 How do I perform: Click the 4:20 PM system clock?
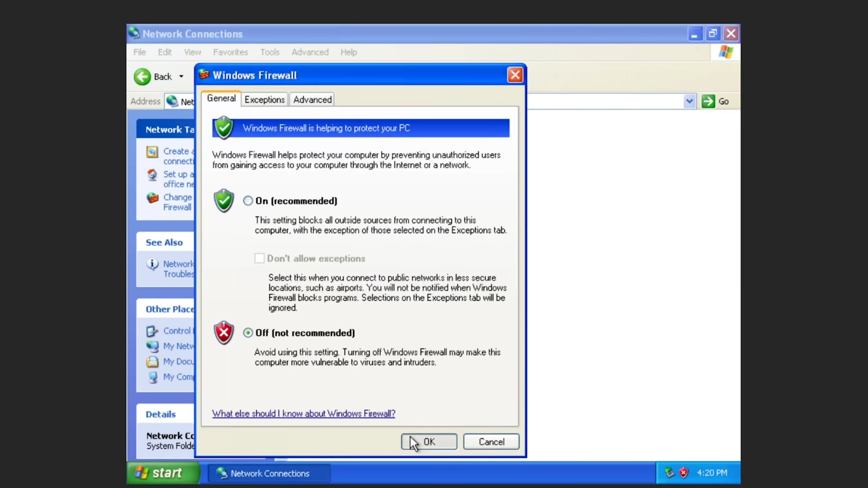click(712, 473)
